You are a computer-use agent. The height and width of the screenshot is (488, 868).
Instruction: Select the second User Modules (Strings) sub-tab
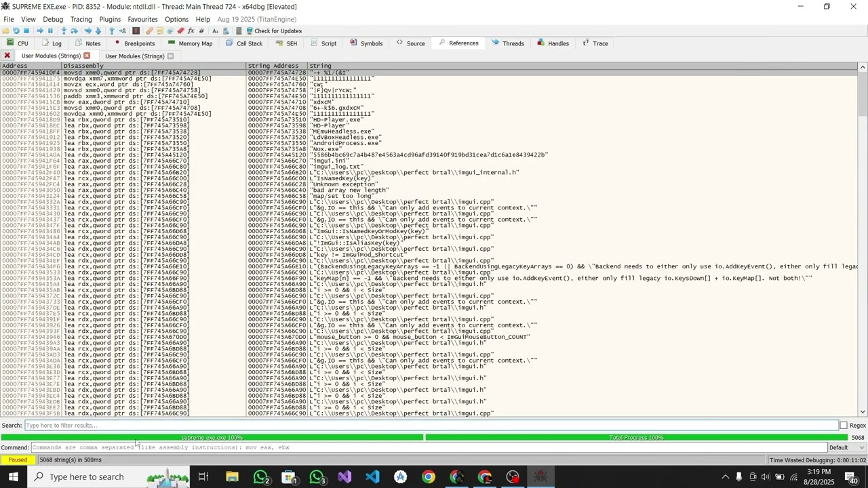pyautogui.click(x=135, y=56)
